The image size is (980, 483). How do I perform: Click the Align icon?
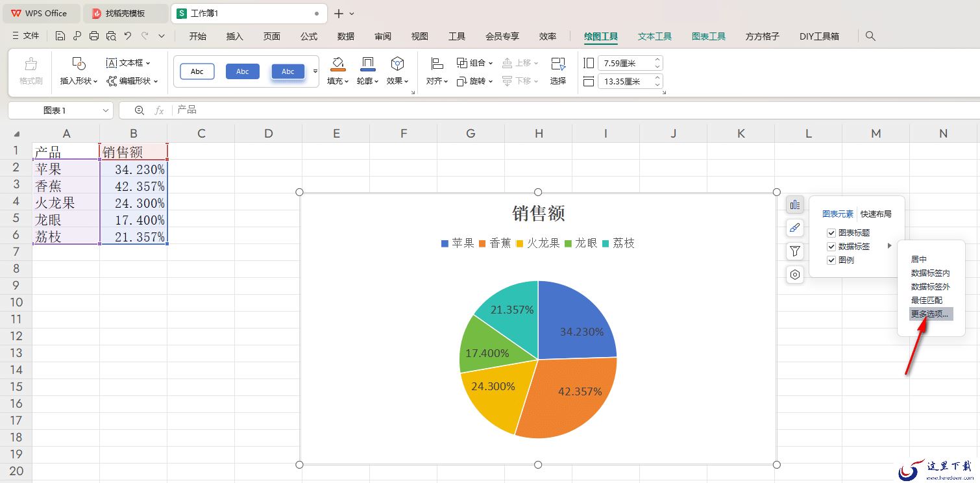pyautogui.click(x=437, y=64)
